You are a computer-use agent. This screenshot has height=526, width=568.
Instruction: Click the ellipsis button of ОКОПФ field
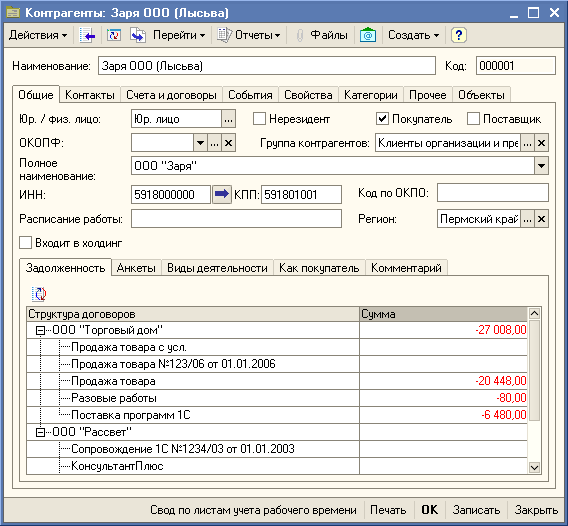[x=214, y=143]
